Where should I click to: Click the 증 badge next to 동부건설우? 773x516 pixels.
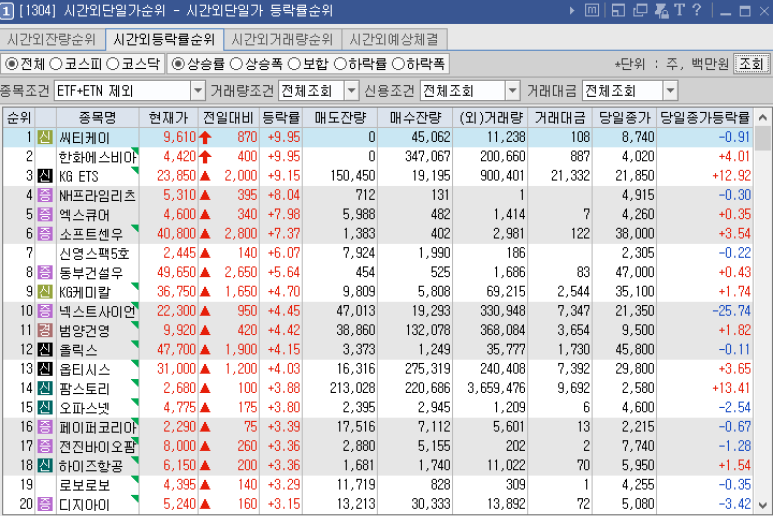45,272
